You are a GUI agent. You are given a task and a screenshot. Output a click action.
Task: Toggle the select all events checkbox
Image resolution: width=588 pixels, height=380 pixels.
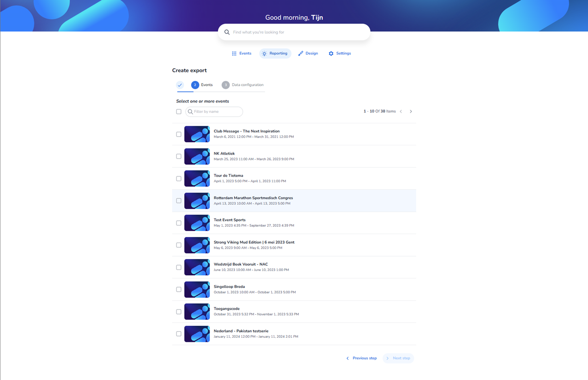tap(179, 111)
